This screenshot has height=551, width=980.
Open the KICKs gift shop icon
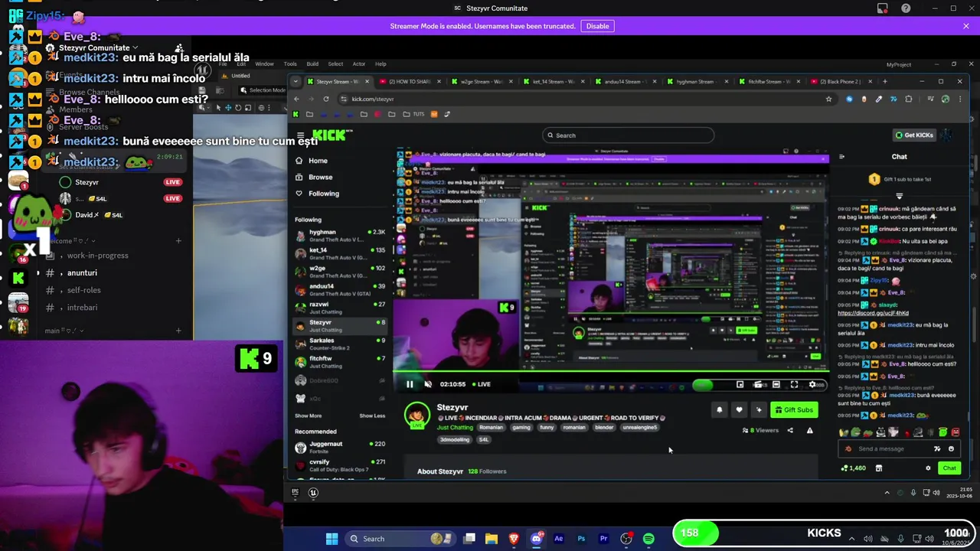[879, 468]
